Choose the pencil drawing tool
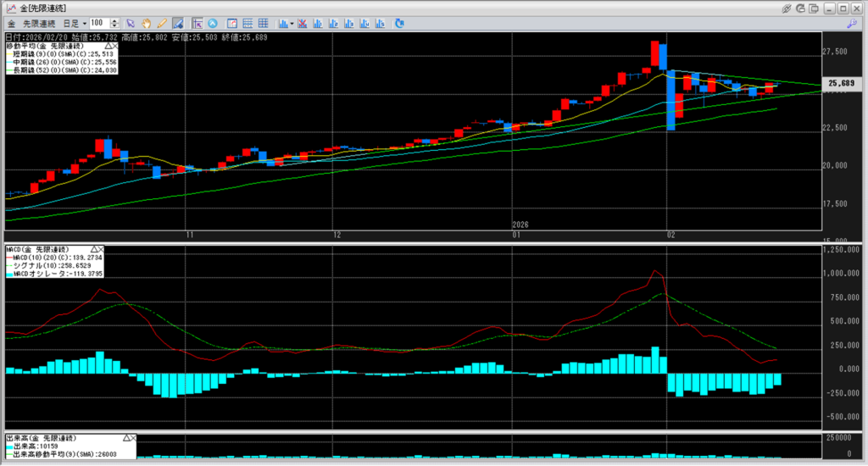The height and width of the screenshot is (466, 868). [x=161, y=23]
